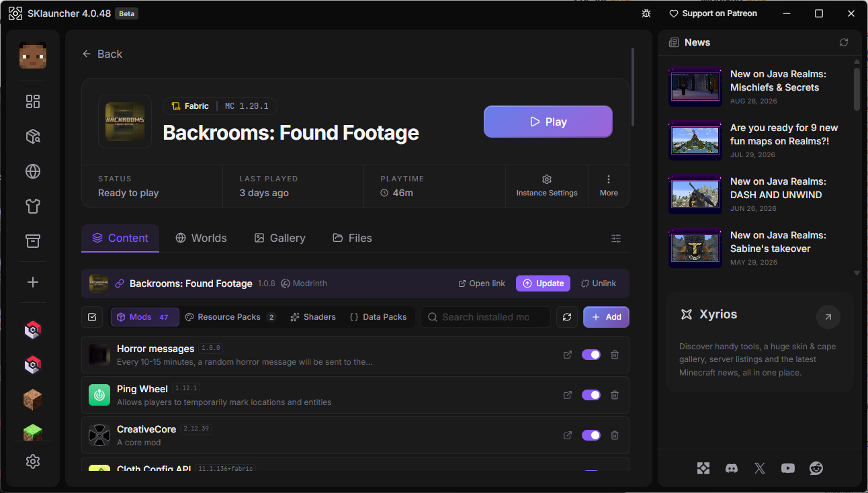
Task: Launch the game with Play button
Action: 548,122
